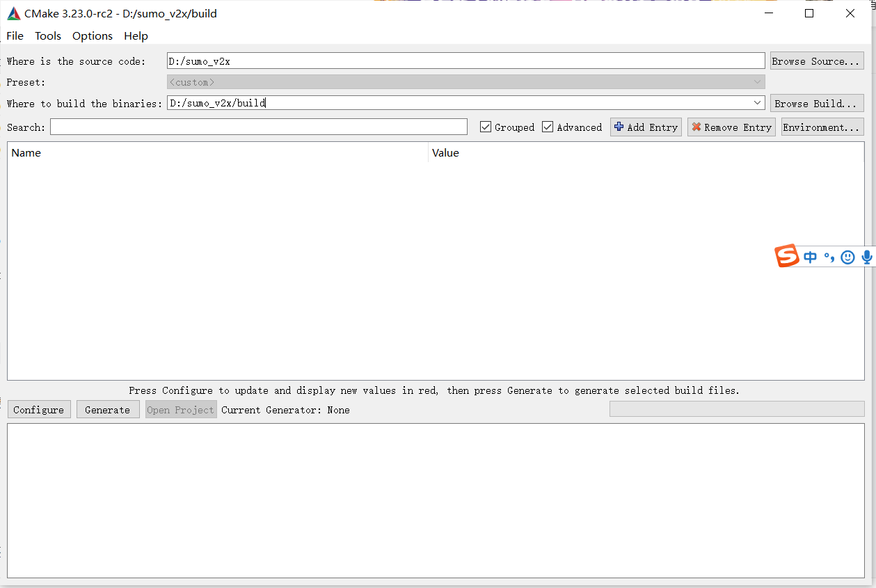This screenshot has height=588, width=876.
Task: Click Browse Source button
Action: coord(817,61)
